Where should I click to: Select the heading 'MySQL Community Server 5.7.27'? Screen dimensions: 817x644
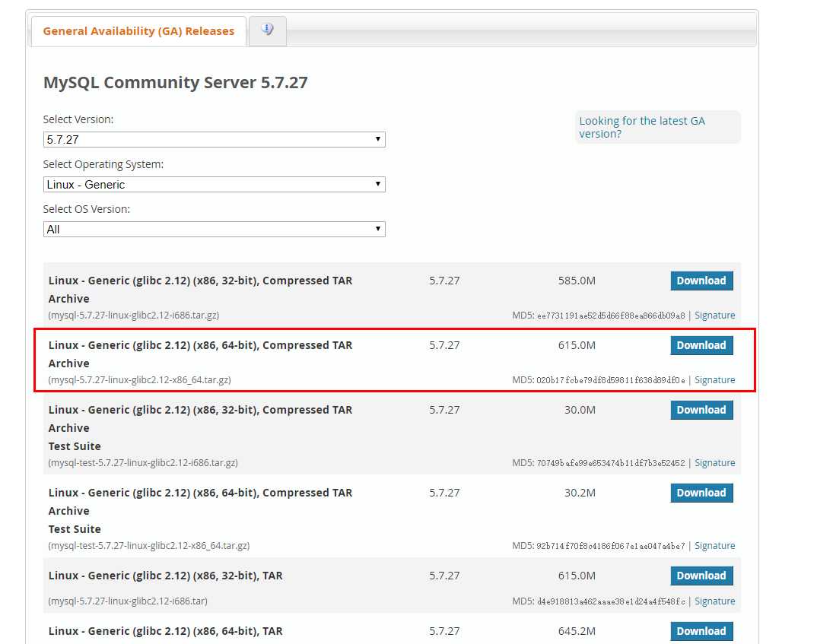pyautogui.click(x=176, y=82)
